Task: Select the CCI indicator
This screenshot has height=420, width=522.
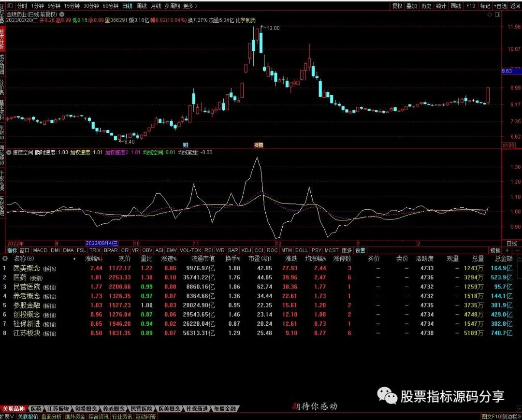Action: pos(259,250)
